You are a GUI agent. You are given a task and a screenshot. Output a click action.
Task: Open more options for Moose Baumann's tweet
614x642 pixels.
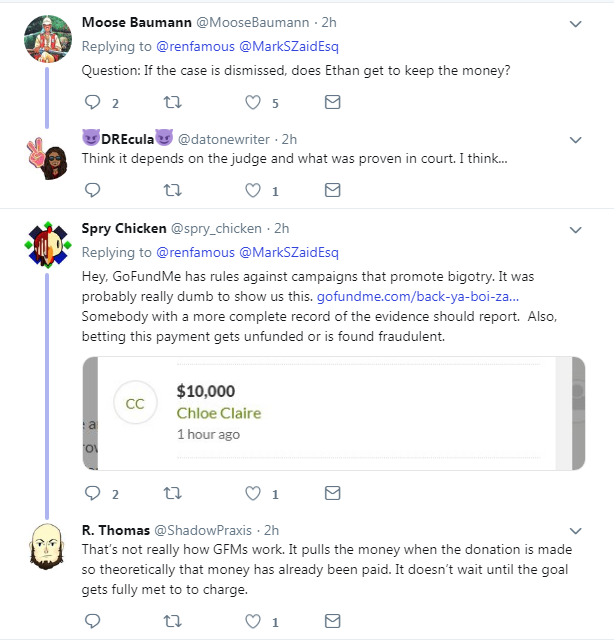576,24
